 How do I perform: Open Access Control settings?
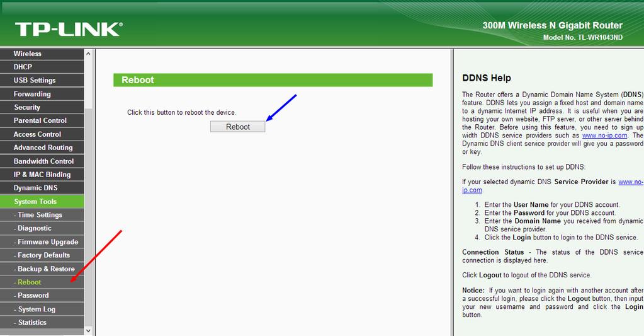(42, 134)
